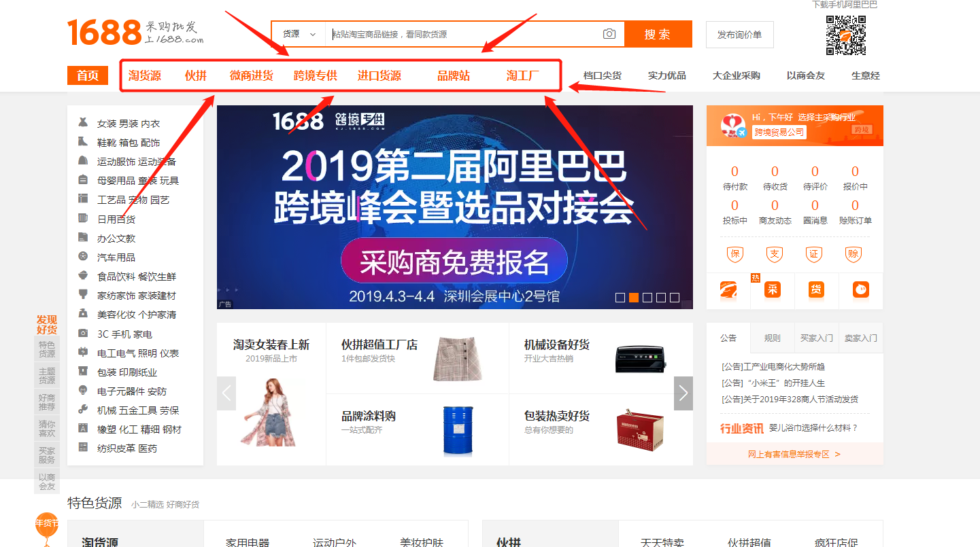Image resolution: width=980 pixels, height=547 pixels.
Task: Click the camera image search icon
Action: click(x=609, y=34)
